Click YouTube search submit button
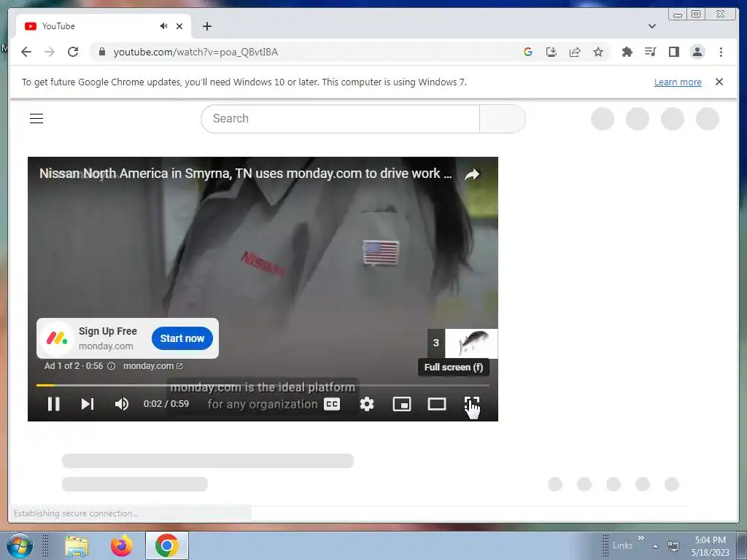This screenshot has width=747, height=560. click(502, 119)
